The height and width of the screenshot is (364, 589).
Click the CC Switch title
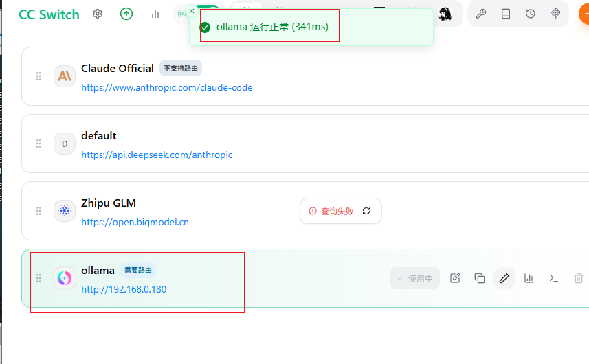[x=49, y=14]
